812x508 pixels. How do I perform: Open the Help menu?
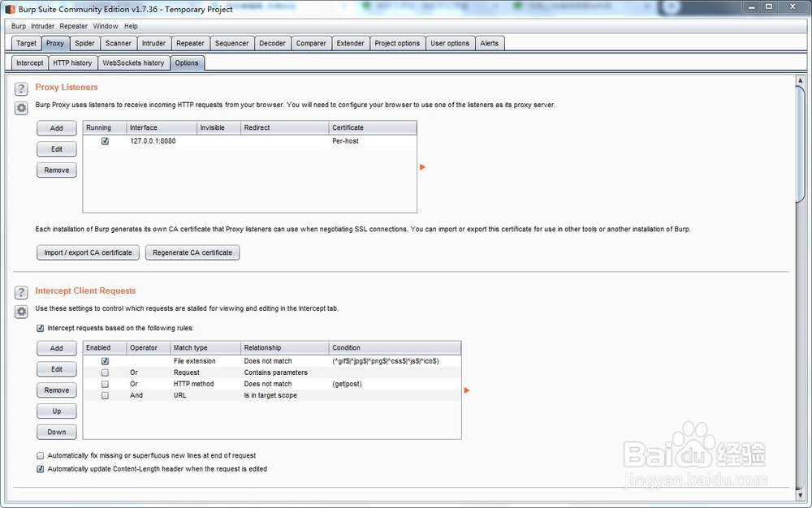(x=131, y=26)
